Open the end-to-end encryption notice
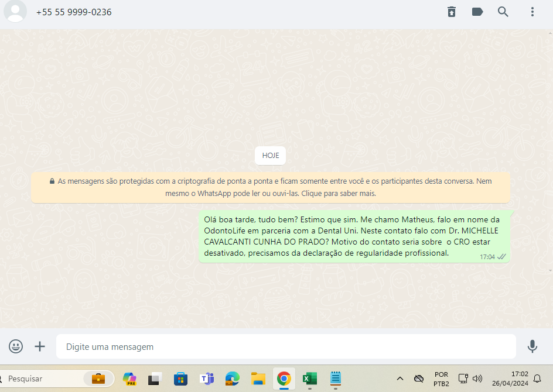The height and width of the screenshot is (392, 553). 271,187
